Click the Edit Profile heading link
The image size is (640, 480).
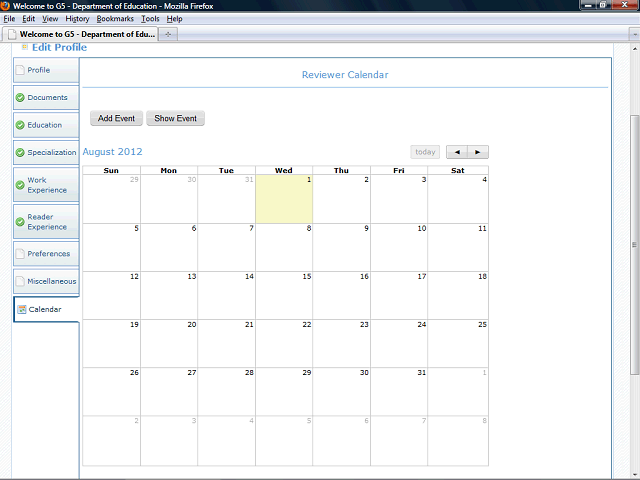(x=60, y=47)
